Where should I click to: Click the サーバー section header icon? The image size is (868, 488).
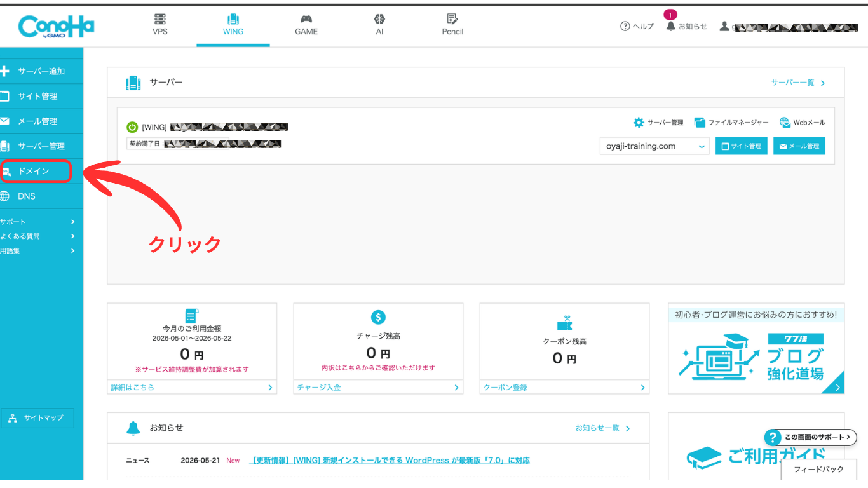[133, 83]
